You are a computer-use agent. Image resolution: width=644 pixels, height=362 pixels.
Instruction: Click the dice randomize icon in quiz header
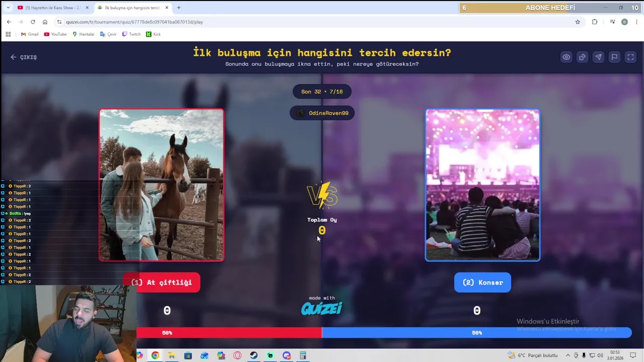(582, 57)
